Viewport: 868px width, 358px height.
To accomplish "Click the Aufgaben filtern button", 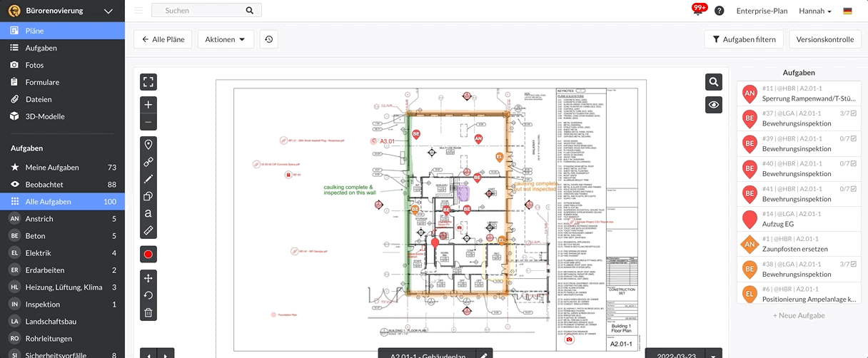I will [x=744, y=39].
